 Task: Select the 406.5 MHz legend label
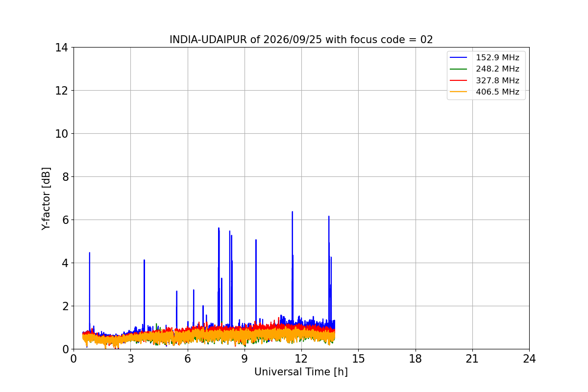[x=497, y=92]
